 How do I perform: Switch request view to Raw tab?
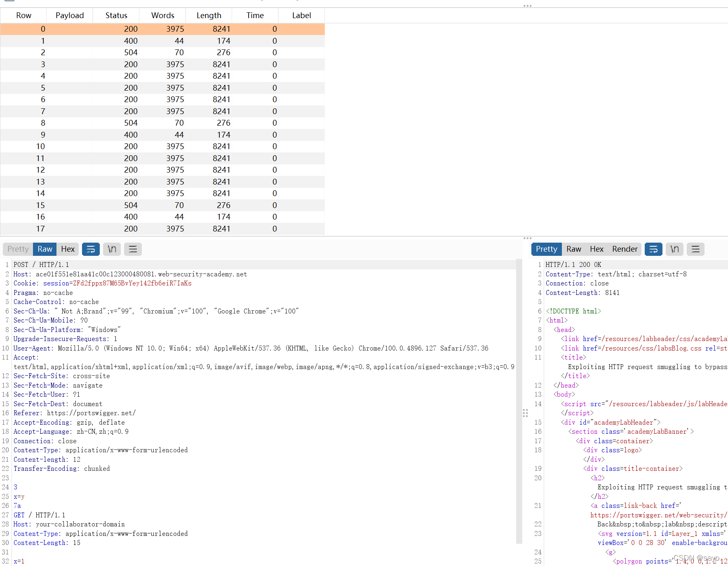[45, 249]
